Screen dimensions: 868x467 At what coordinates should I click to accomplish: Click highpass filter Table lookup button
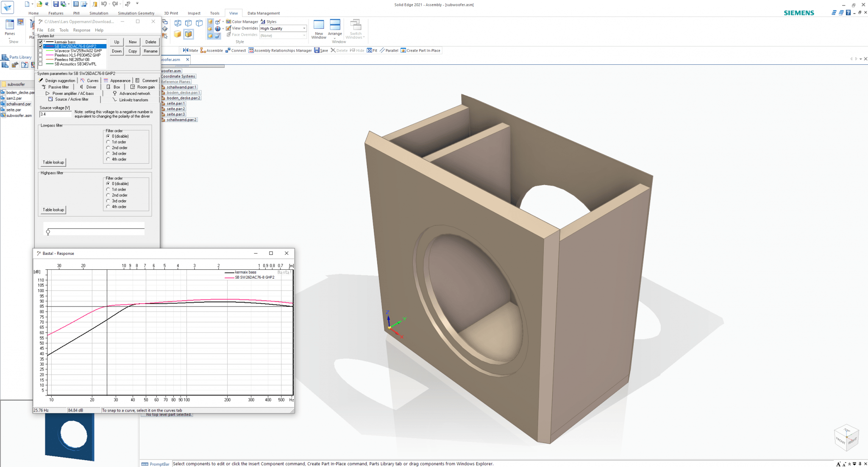pyautogui.click(x=53, y=210)
